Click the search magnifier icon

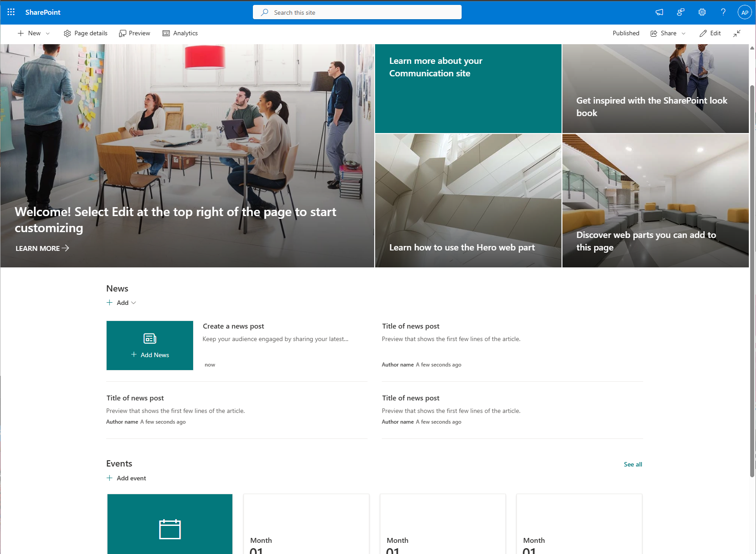pos(264,12)
